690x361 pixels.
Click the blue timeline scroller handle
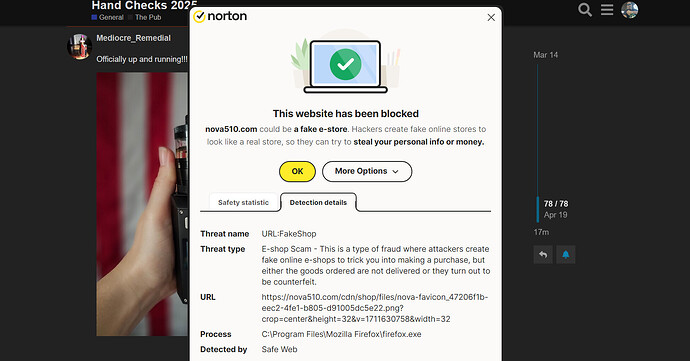tap(538, 209)
